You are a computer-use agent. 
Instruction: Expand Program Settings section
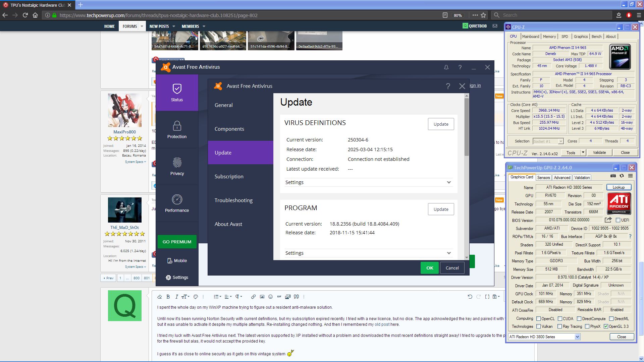tap(369, 253)
